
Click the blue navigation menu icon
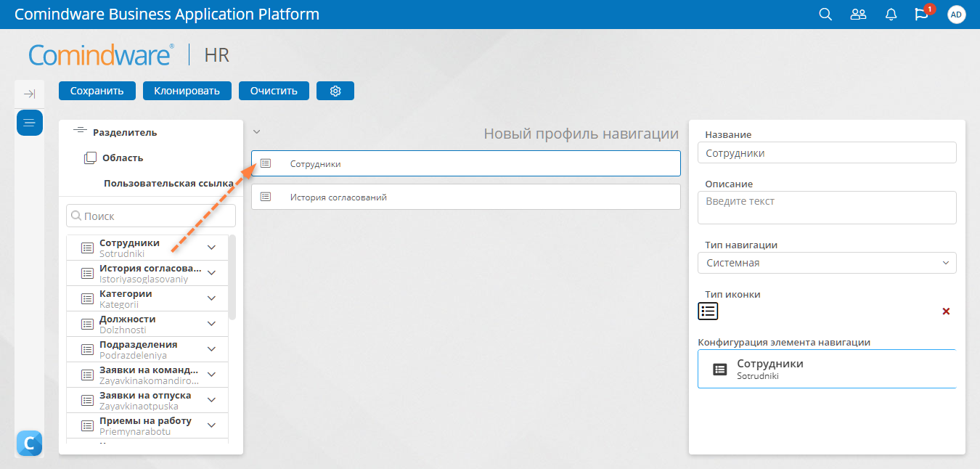30,122
